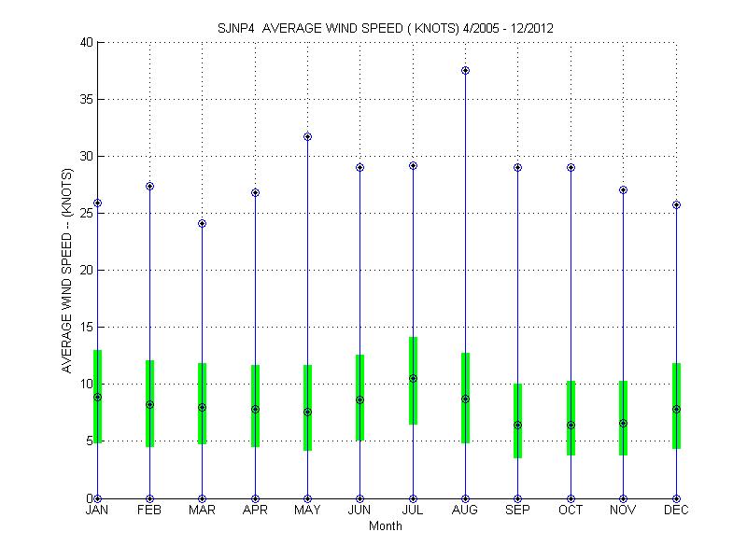Click the OCT minimum marker at zero
The image size is (747, 560).
(571, 499)
